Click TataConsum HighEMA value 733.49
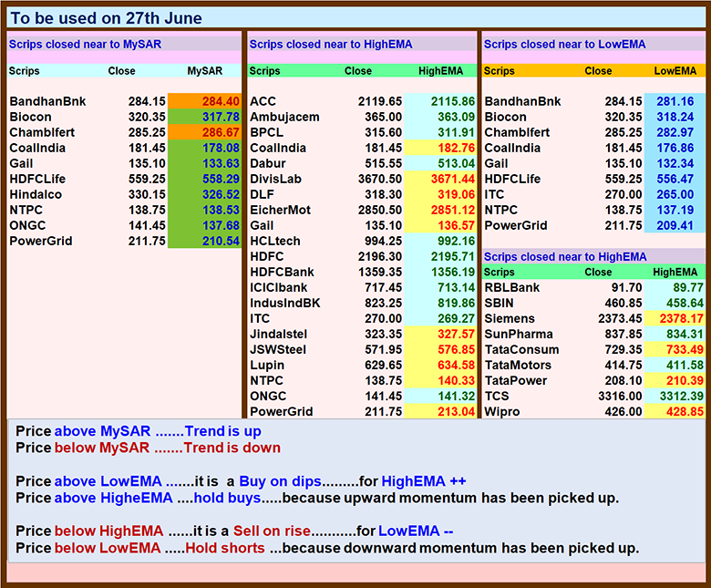This screenshot has width=711, height=588. [x=685, y=349]
